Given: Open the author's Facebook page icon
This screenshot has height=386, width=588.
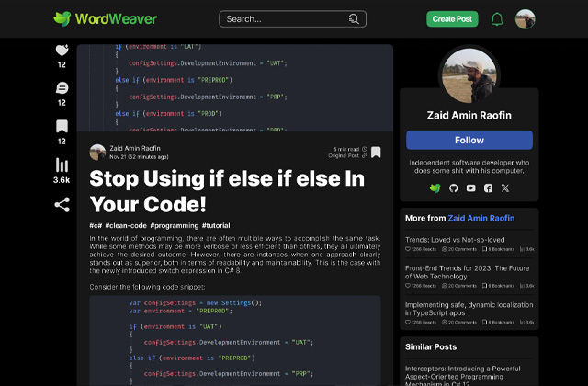Looking at the screenshot, I should click(488, 187).
